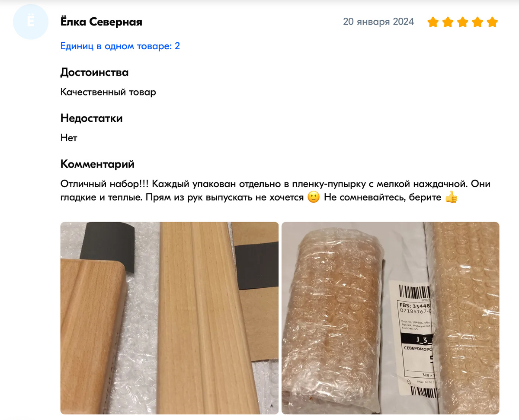Click the fourth rating star
The height and width of the screenshot is (420, 519).
point(477,22)
